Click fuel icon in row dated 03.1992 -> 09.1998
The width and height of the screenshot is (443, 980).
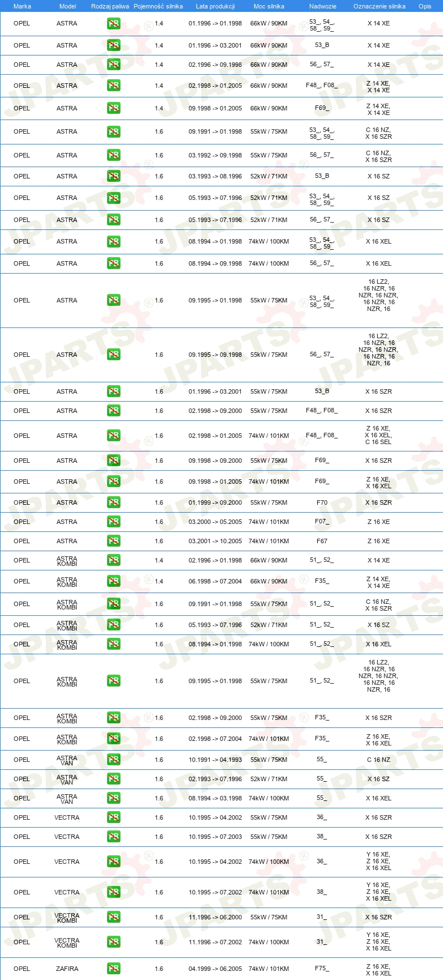point(114,155)
